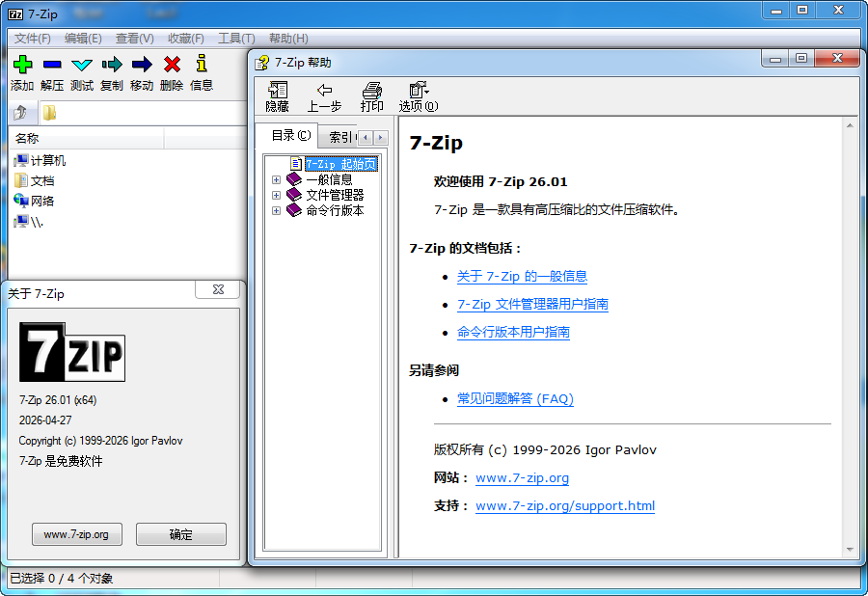Select the \\. device item icon
This screenshot has width=868, height=596.
(x=21, y=222)
